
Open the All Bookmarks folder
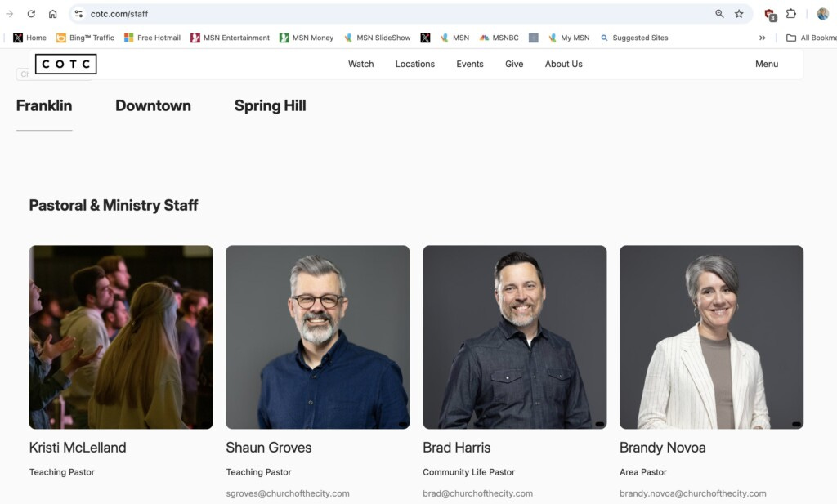point(812,38)
